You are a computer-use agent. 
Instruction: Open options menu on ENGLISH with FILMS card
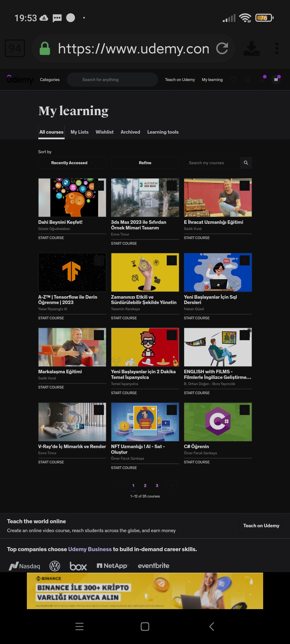click(x=245, y=335)
